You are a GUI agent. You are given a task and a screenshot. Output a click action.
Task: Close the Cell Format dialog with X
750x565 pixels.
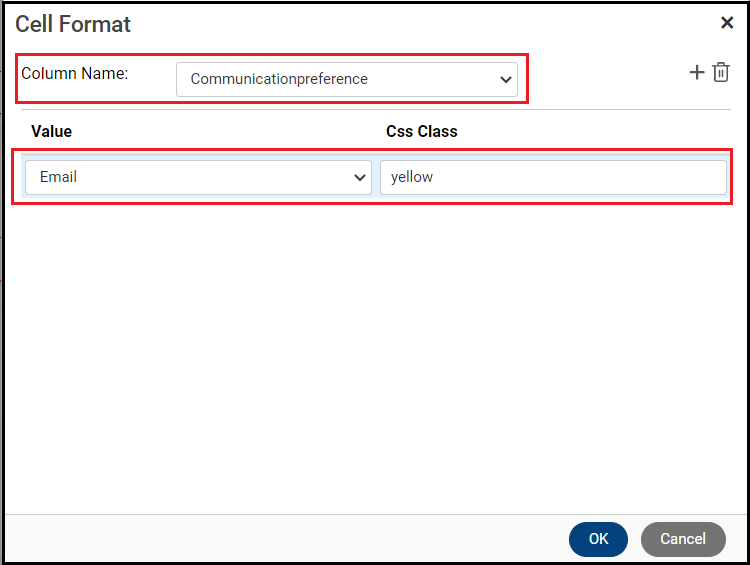pos(727,23)
